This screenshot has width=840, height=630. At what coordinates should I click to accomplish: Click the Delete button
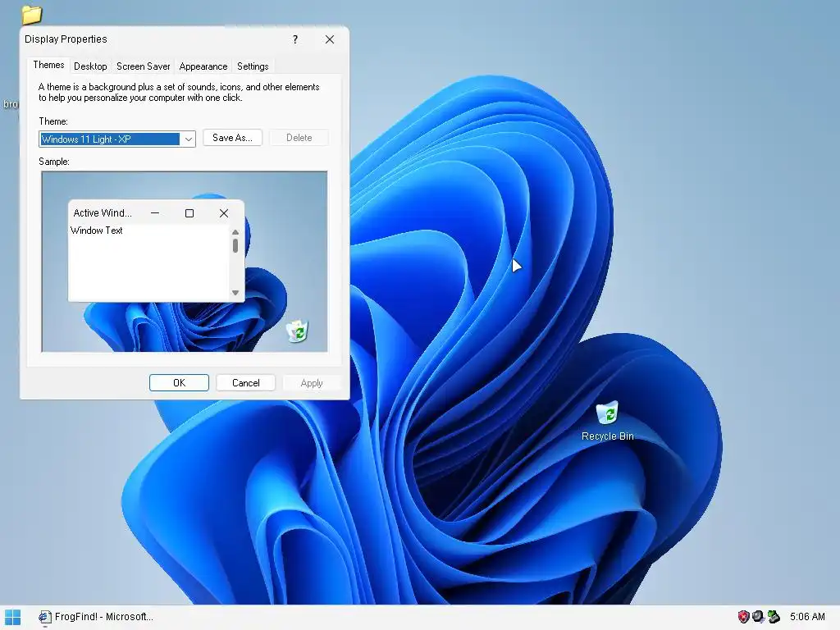299,138
